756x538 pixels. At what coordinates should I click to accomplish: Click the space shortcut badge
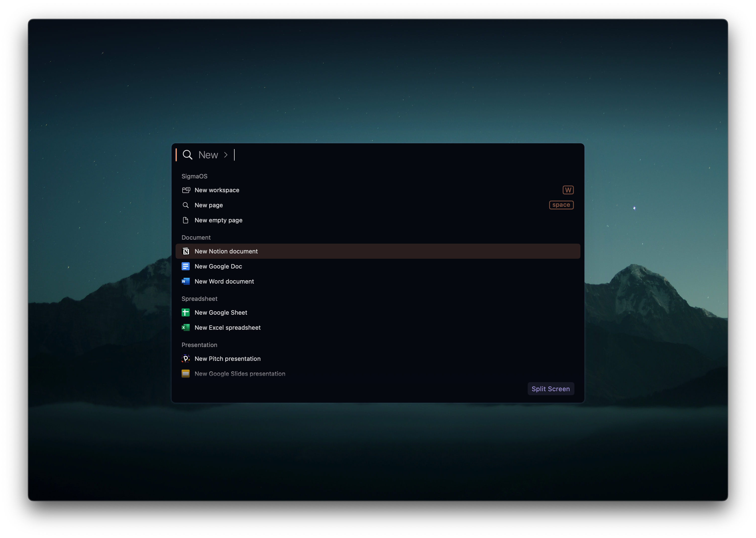pyautogui.click(x=561, y=205)
